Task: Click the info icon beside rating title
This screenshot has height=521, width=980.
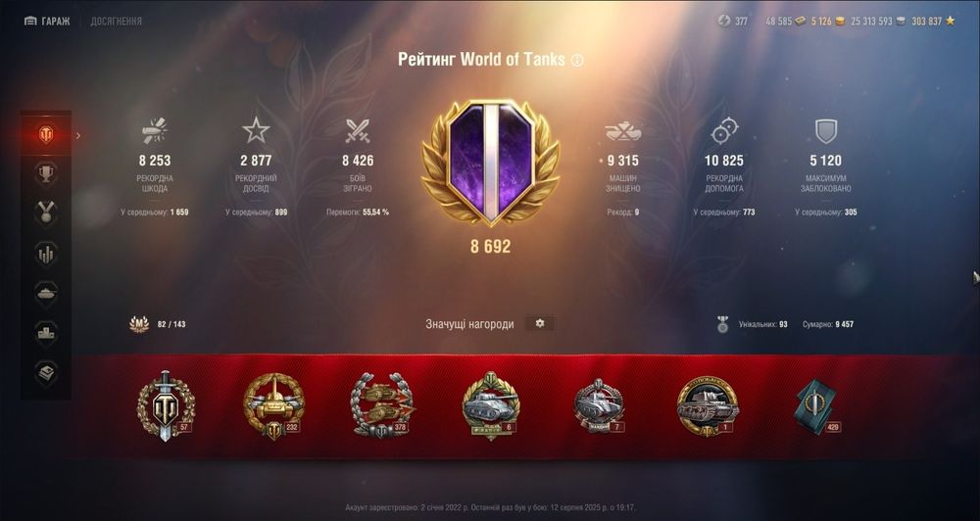Action: pyautogui.click(x=577, y=60)
